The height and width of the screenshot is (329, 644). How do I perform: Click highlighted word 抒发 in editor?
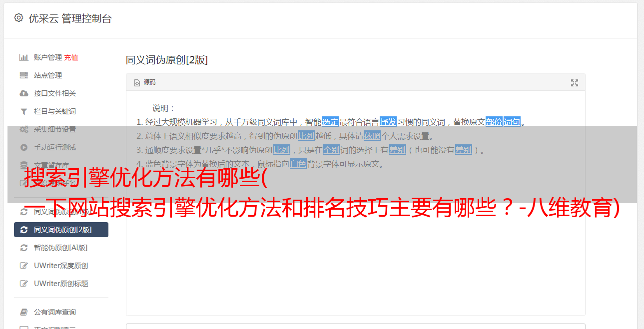point(388,122)
